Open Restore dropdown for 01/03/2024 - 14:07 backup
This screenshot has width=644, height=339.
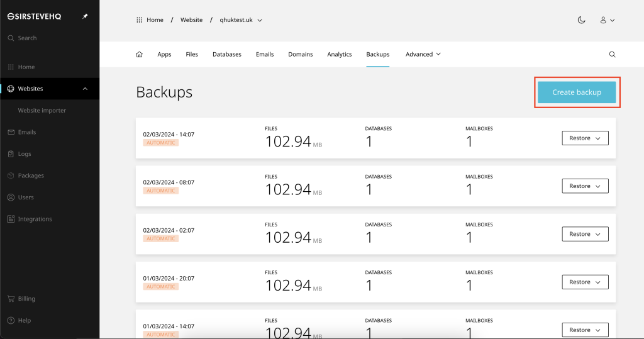[585, 330]
